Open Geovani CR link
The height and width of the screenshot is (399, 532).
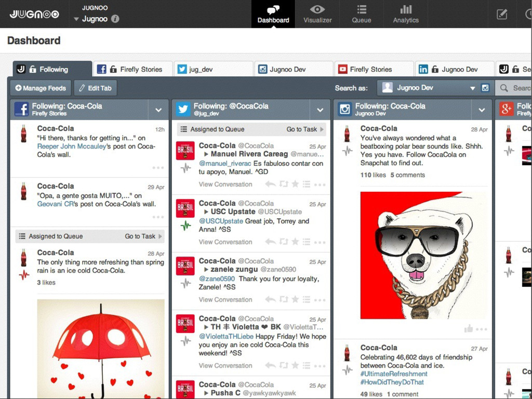click(x=55, y=204)
